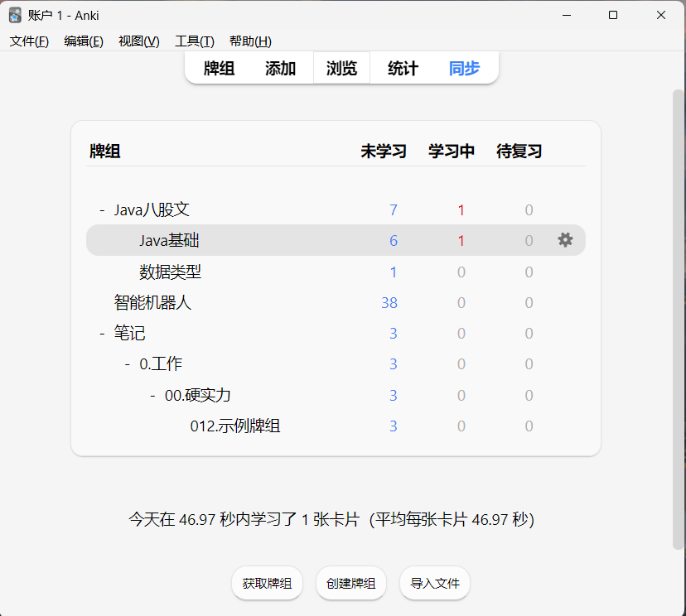The width and height of the screenshot is (686, 616).
Task: Collapse the 0.工作 subdeck
Action: [x=128, y=364]
